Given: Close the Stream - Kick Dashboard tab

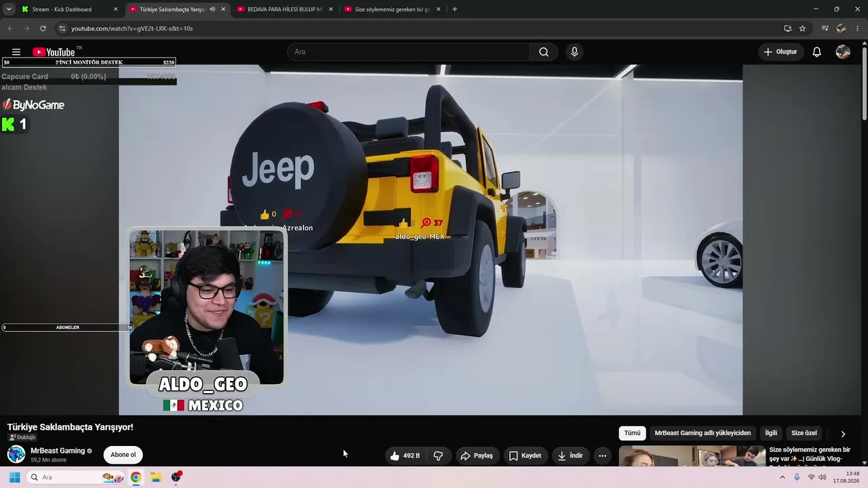Looking at the screenshot, I should click(115, 9).
